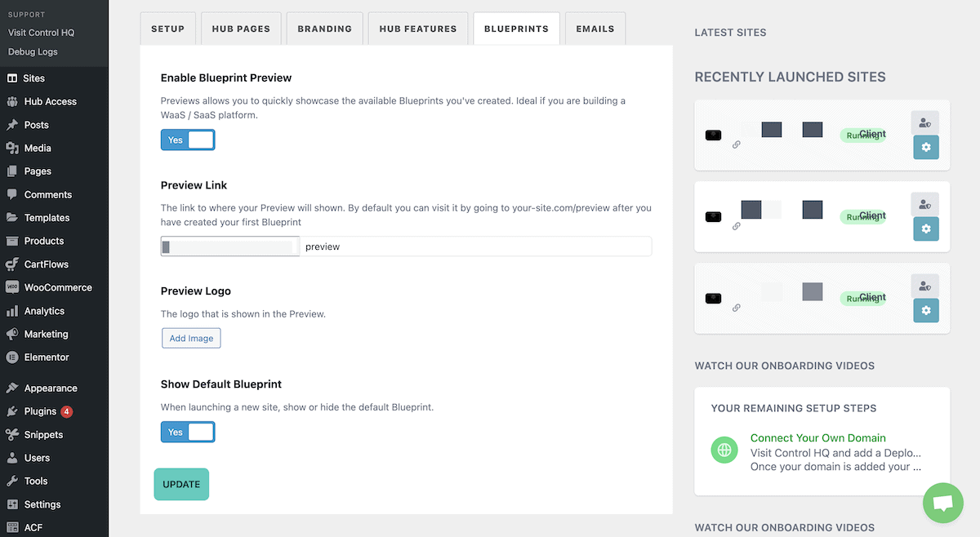The image size is (980, 537).
Task: Click the Add Image button
Action: click(x=191, y=338)
